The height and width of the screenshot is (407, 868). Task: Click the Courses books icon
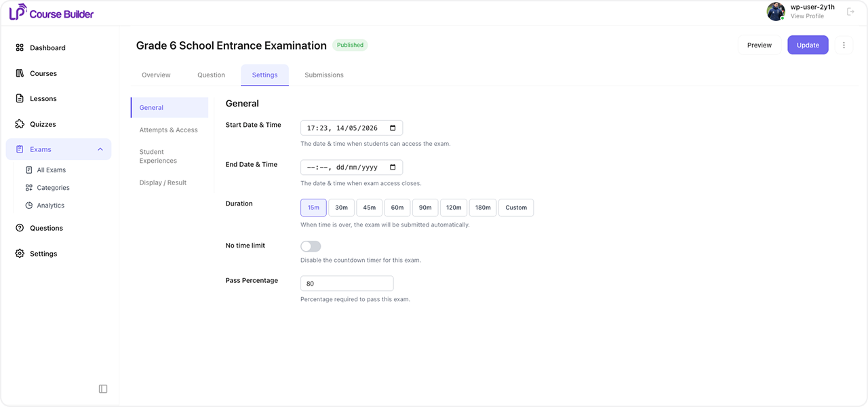[20, 73]
